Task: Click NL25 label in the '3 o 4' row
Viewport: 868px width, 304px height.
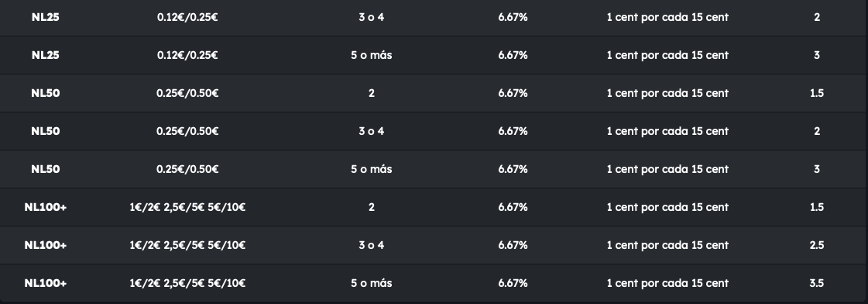Action: tap(46, 17)
